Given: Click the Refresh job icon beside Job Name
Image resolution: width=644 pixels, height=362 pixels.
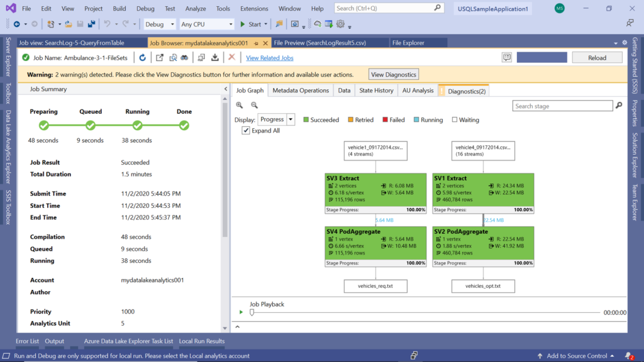Looking at the screenshot, I should click(x=143, y=57).
